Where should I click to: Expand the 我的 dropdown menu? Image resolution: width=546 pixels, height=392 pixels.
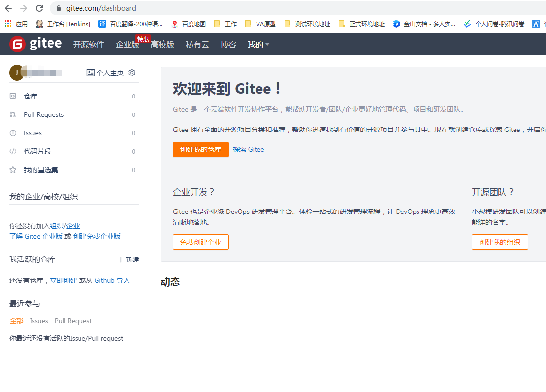click(x=258, y=44)
